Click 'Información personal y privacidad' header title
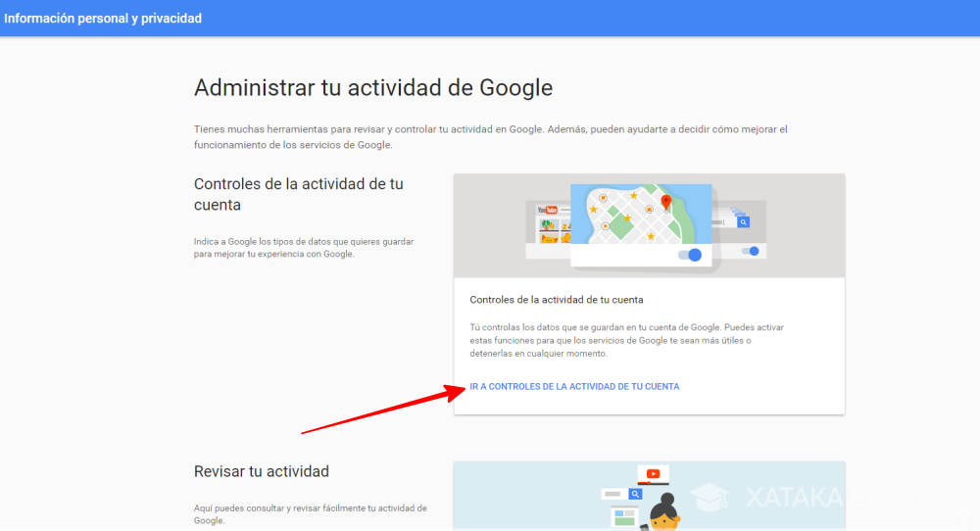This screenshot has width=980, height=531. (103, 18)
